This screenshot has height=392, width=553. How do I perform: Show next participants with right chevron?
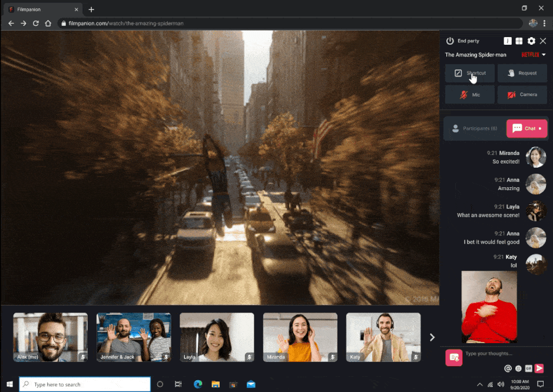tap(432, 337)
